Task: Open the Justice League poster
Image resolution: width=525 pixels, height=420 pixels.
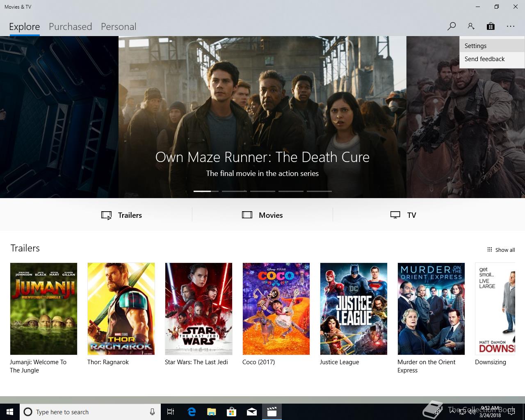Action: pos(354,309)
